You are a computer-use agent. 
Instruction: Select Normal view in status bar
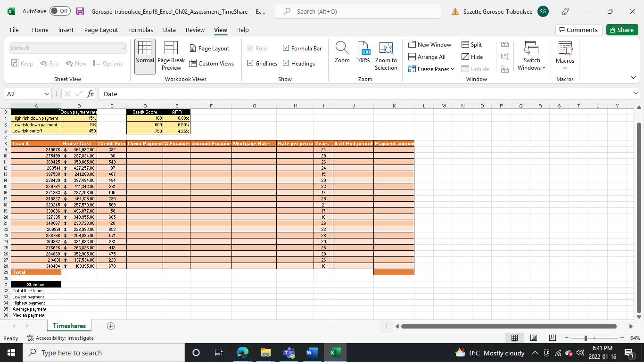coord(515,338)
